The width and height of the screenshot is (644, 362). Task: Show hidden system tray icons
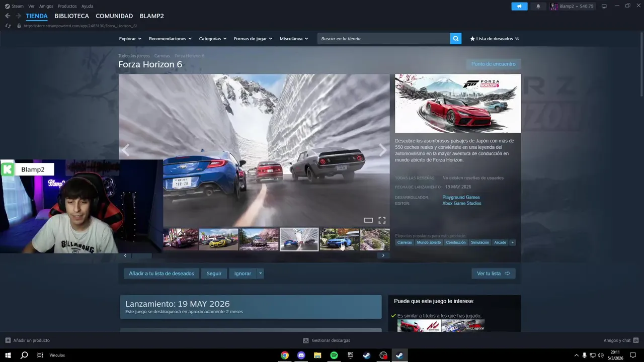(576, 355)
